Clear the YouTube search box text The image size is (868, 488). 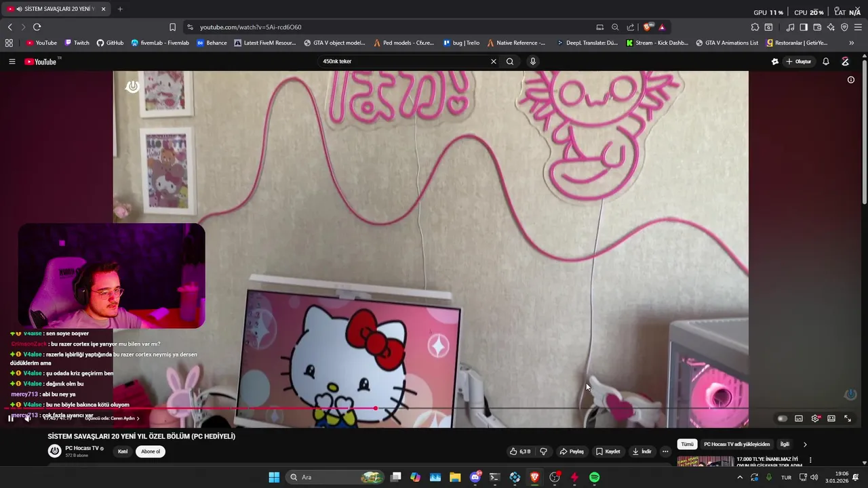[494, 62]
